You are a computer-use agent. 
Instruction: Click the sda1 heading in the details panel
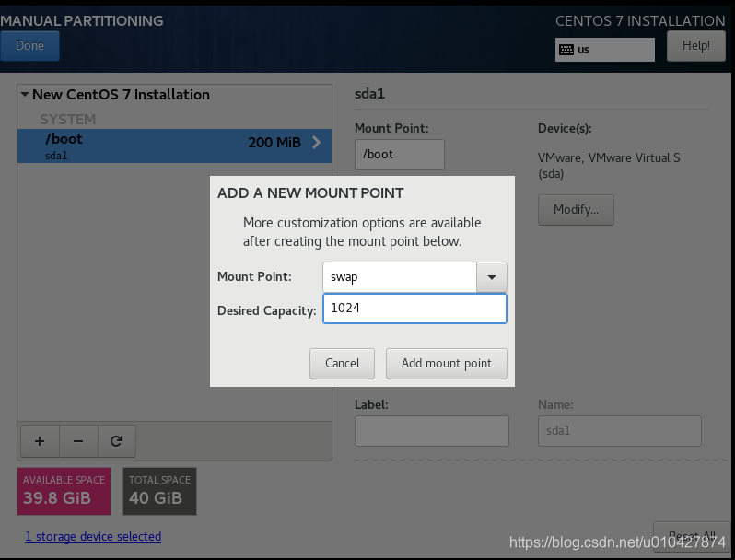pos(370,94)
